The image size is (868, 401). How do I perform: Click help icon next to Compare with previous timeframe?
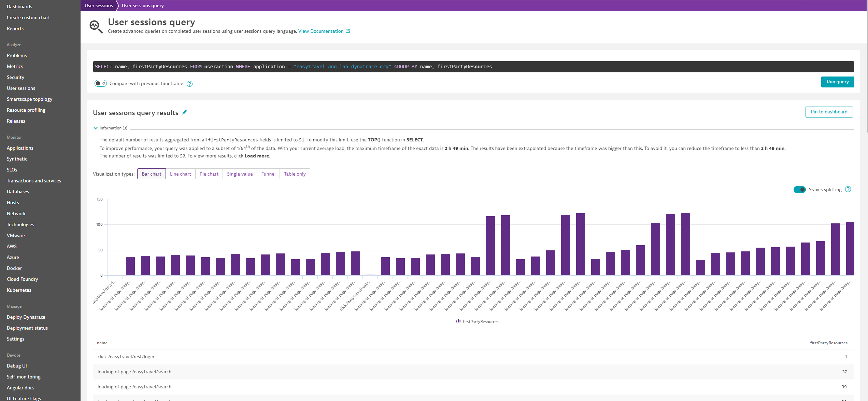[x=189, y=84]
